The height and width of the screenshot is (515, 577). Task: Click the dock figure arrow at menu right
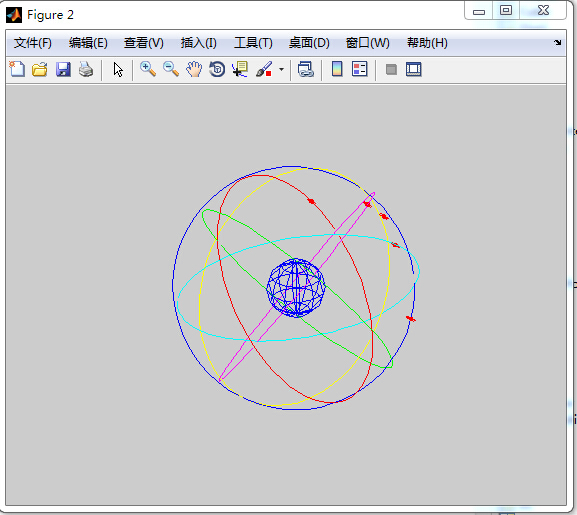pyautogui.click(x=557, y=43)
